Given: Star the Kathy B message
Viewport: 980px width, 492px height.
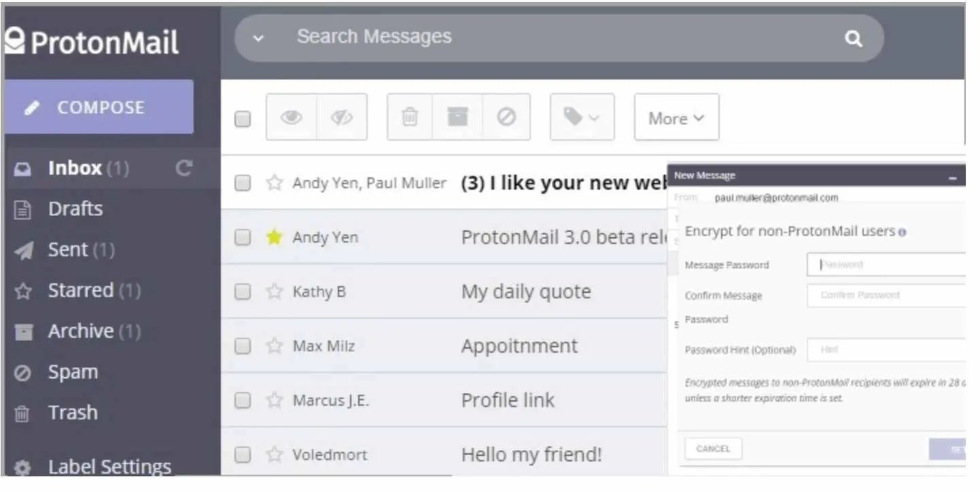Looking at the screenshot, I should [274, 292].
